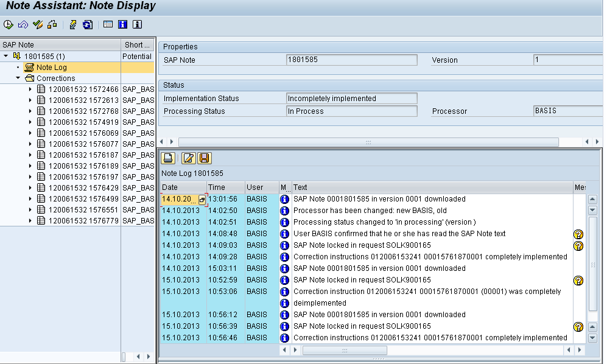
Task: Click the save diskette icon above Note Log
Action: tap(205, 158)
